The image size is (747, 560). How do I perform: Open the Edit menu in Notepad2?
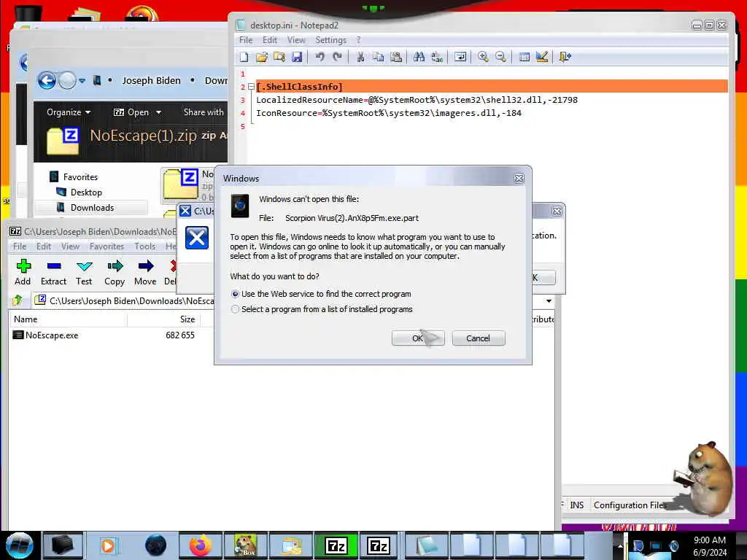[x=270, y=40]
